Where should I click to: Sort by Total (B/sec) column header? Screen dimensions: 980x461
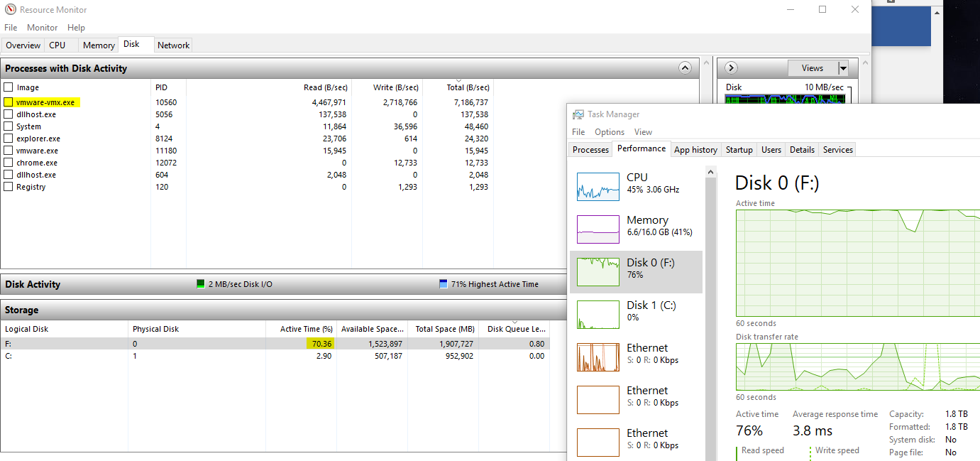pos(458,87)
